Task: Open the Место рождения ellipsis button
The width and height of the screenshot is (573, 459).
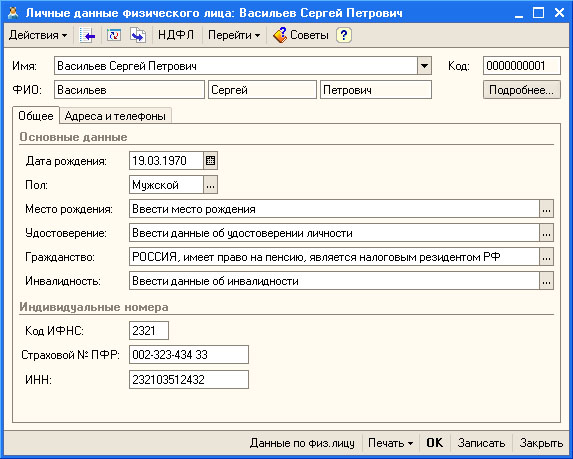Action: (x=546, y=209)
